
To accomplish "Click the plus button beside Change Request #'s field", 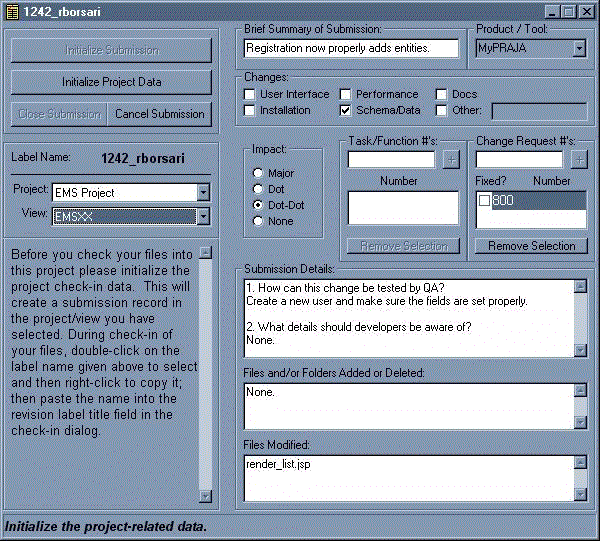I will pyautogui.click(x=579, y=160).
